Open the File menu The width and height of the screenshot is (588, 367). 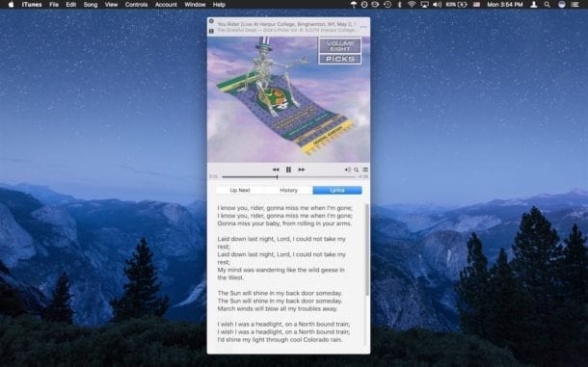[54, 5]
